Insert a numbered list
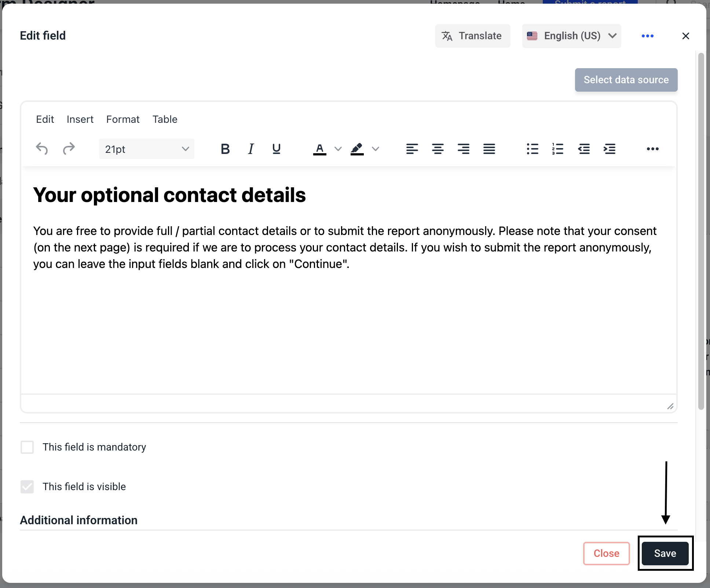Screen dimensions: 710x588 (558, 149)
